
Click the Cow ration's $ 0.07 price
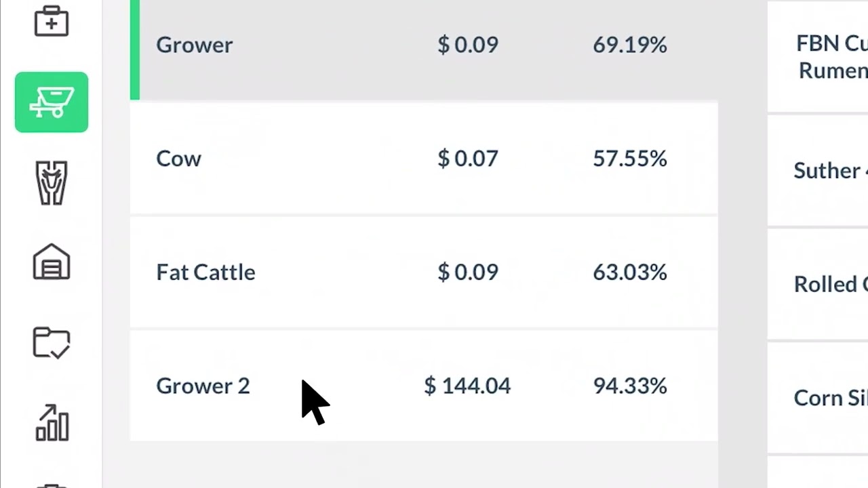[x=467, y=159]
